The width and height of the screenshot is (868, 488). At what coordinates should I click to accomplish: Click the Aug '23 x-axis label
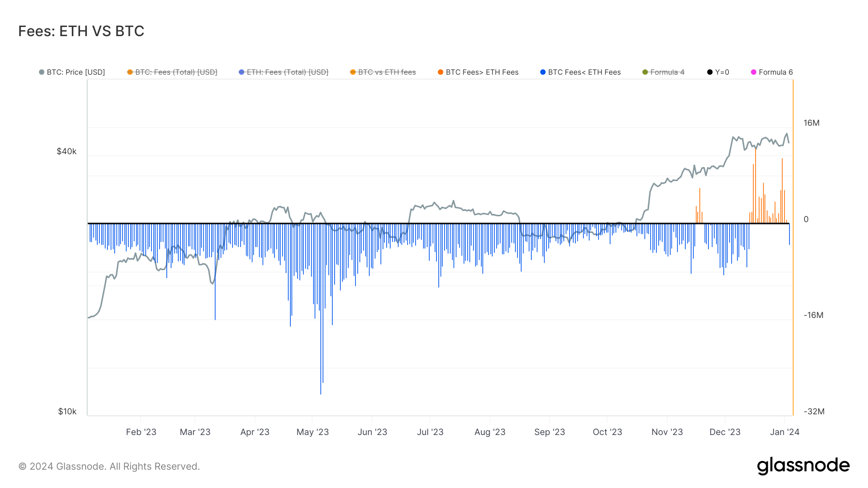pos(490,432)
